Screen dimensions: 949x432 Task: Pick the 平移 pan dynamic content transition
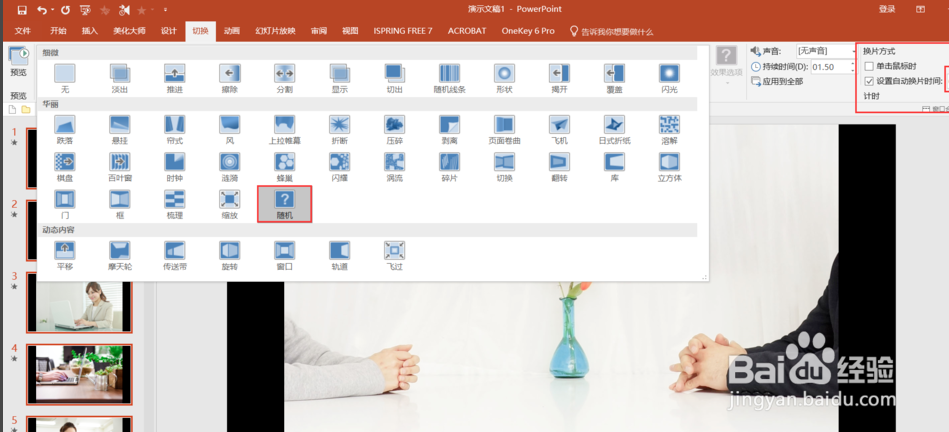65,255
